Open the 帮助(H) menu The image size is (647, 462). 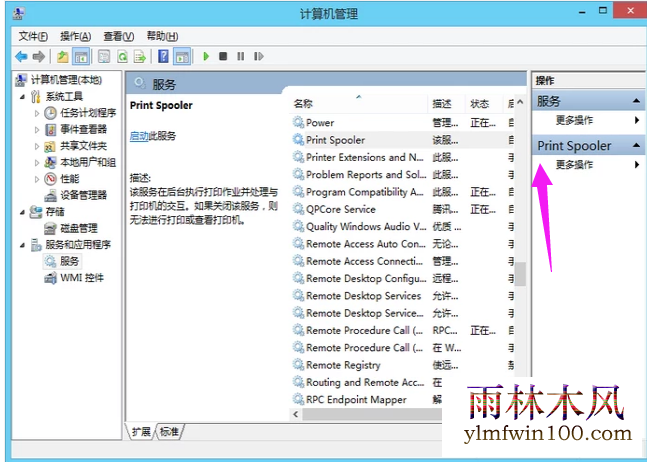(x=163, y=36)
